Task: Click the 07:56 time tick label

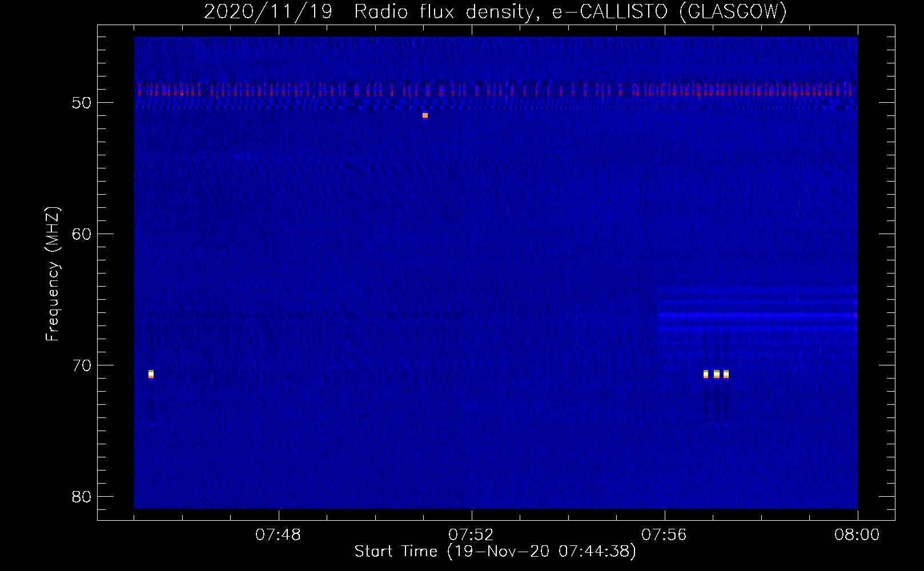Action: point(664,534)
